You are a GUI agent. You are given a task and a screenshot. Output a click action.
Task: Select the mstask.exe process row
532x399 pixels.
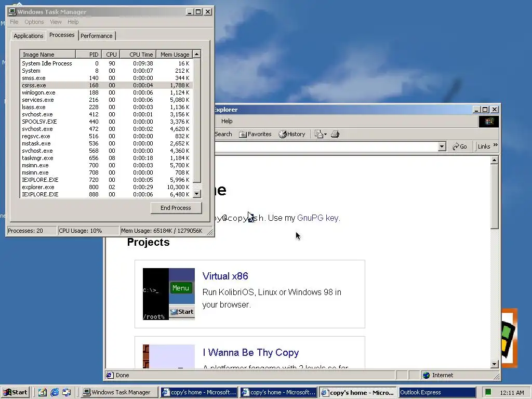[x=107, y=143]
